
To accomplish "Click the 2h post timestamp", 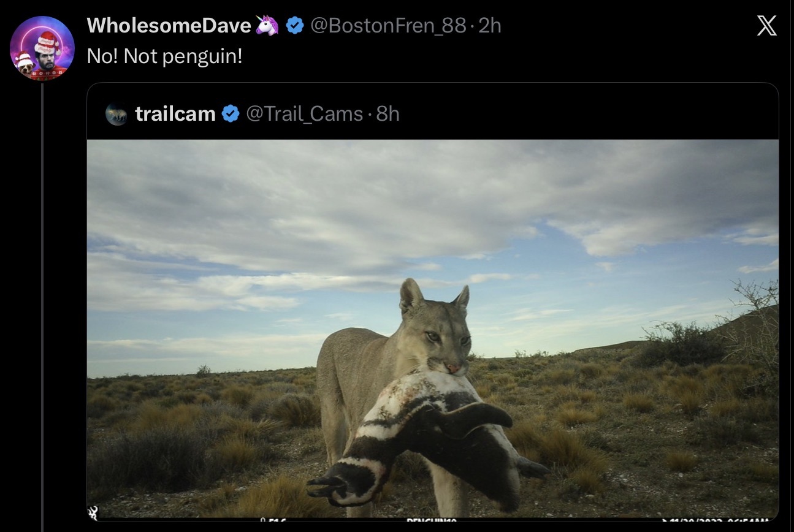I will (490, 26).
